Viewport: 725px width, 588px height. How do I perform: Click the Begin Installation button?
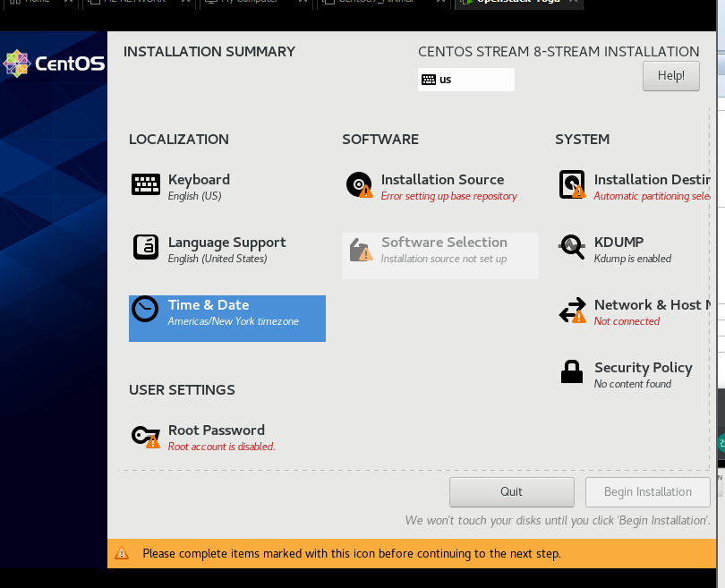[648, 492]
